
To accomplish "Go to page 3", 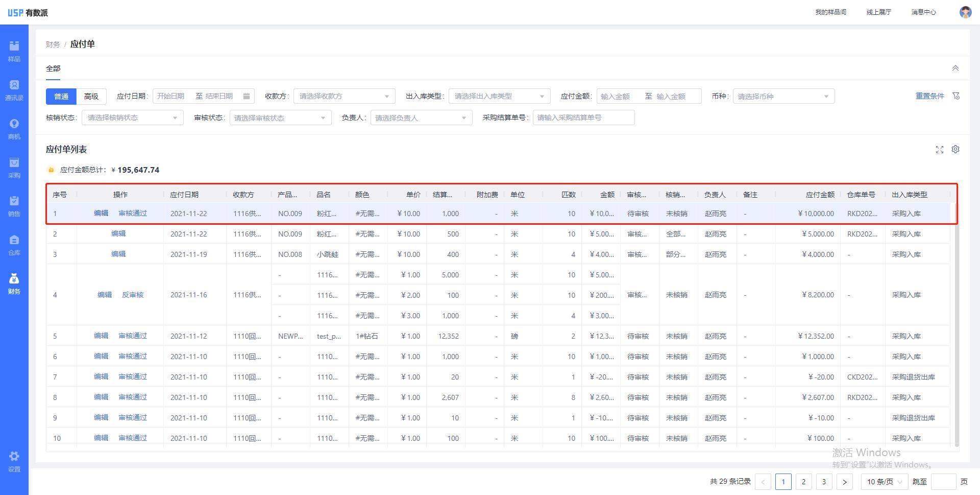I will pos(824,482).
